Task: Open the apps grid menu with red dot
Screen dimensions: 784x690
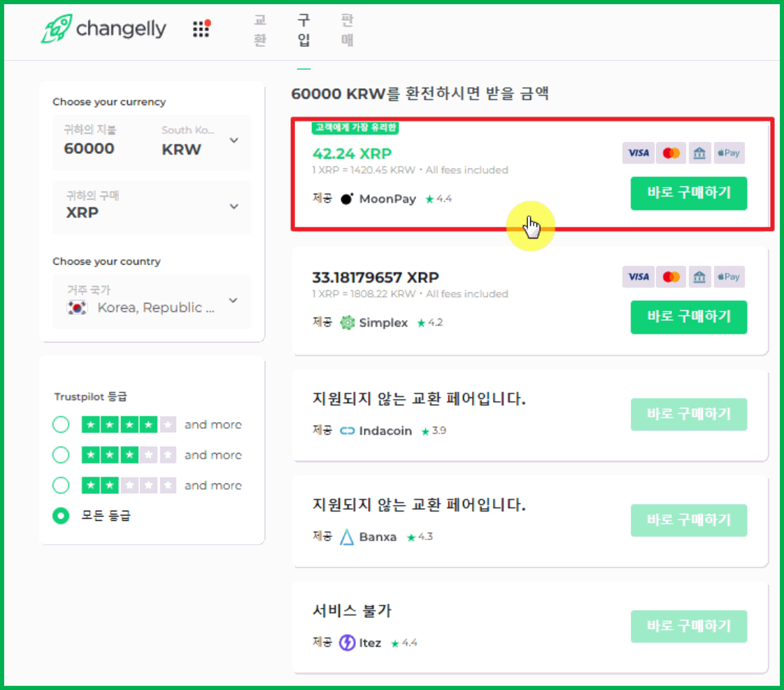Action: pos(201,29)
